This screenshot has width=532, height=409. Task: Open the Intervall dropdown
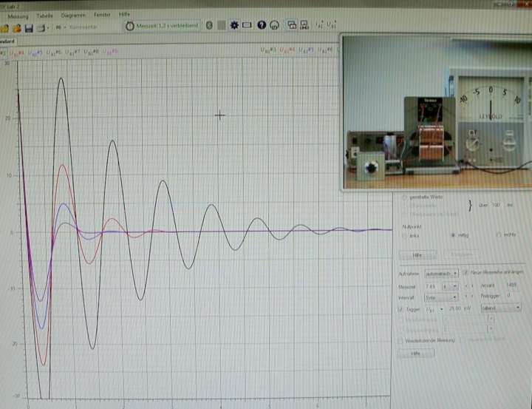point(441,297)
